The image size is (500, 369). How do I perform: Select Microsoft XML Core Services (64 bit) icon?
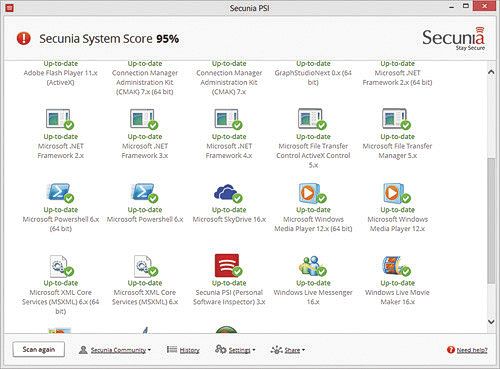61,266
